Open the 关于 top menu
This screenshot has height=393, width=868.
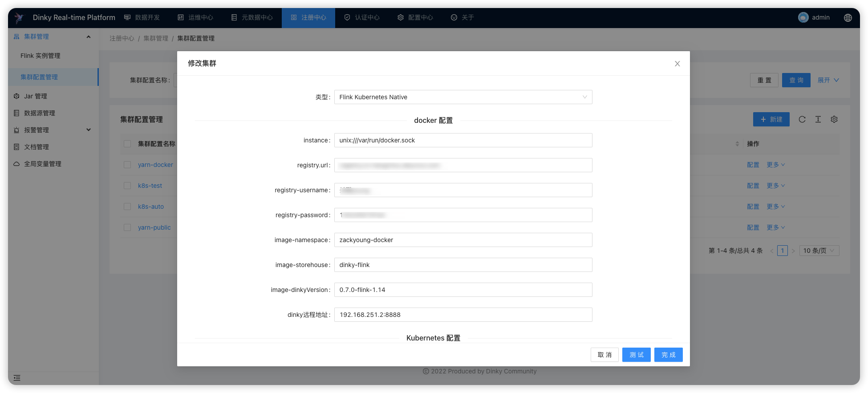(462, 17)
